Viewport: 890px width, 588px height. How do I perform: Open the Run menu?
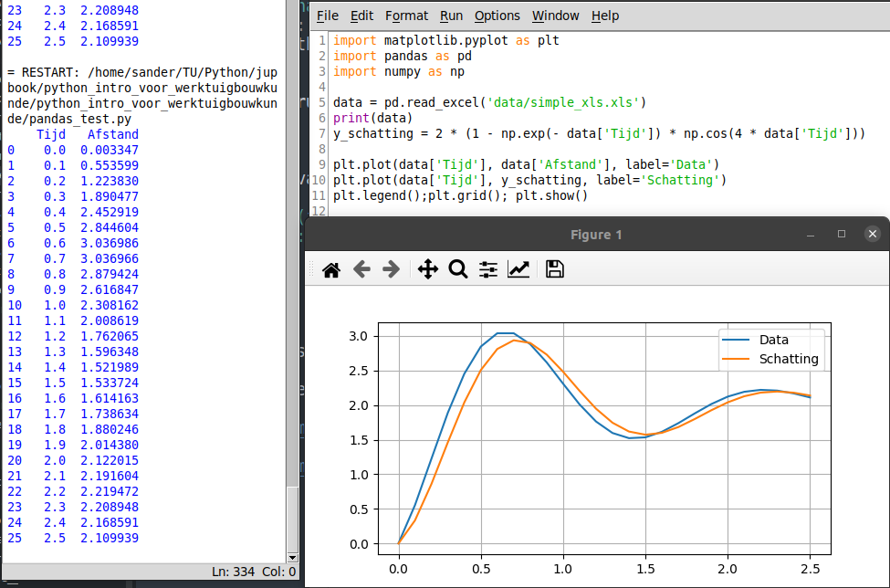(x=451, y=16)
